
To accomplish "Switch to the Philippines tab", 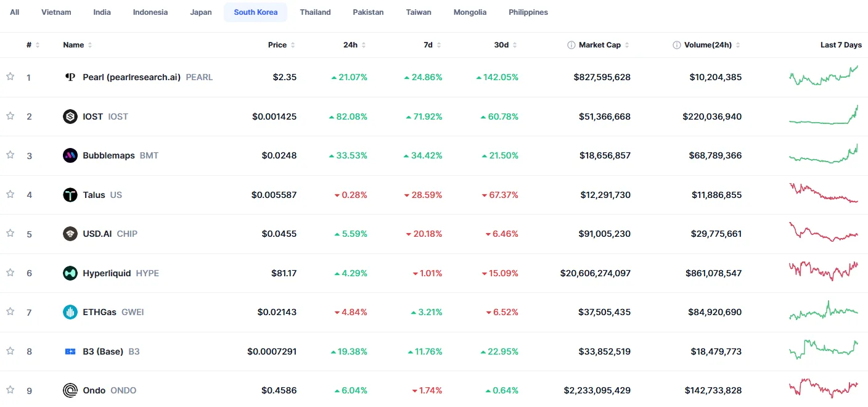I will pyautogui.click(x=528, y=12).
